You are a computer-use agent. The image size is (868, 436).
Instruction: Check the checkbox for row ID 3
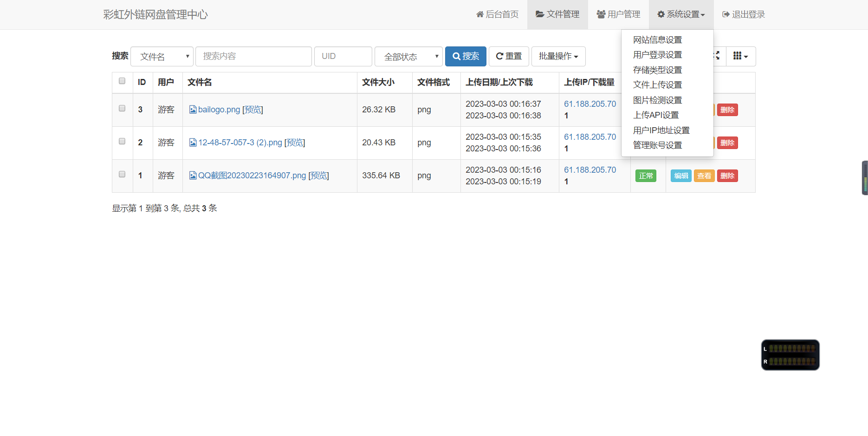(x=122, y=108)
